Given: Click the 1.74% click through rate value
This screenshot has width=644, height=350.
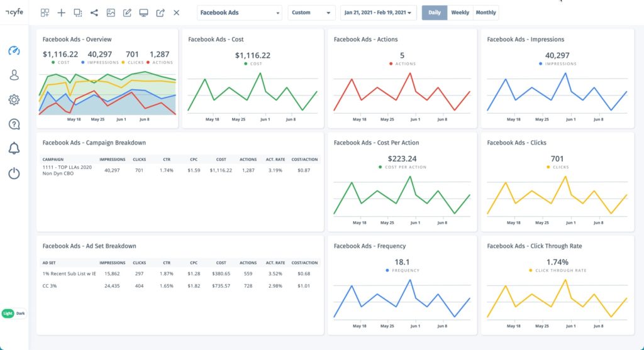Looking at the screenshot, I should pos(557,262).
